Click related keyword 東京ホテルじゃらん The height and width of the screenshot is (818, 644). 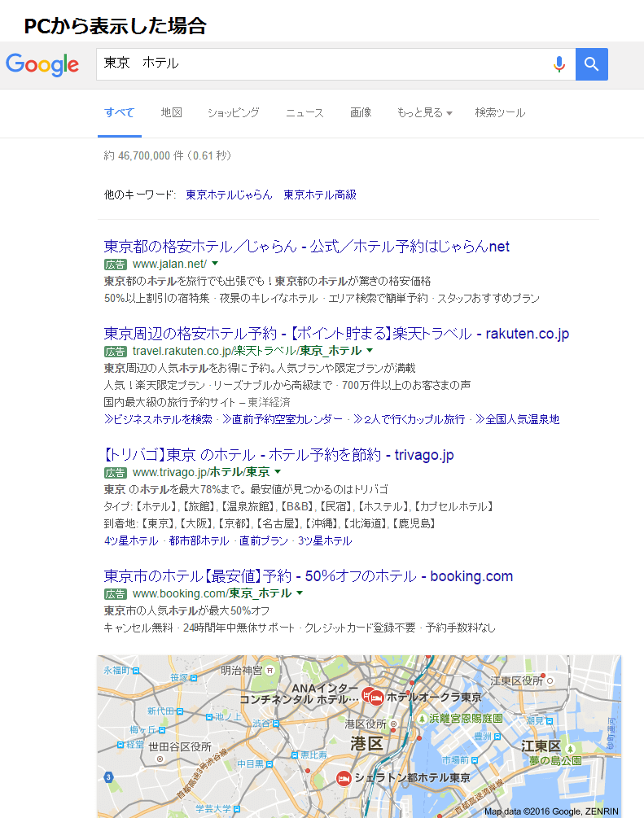(229, 195)
